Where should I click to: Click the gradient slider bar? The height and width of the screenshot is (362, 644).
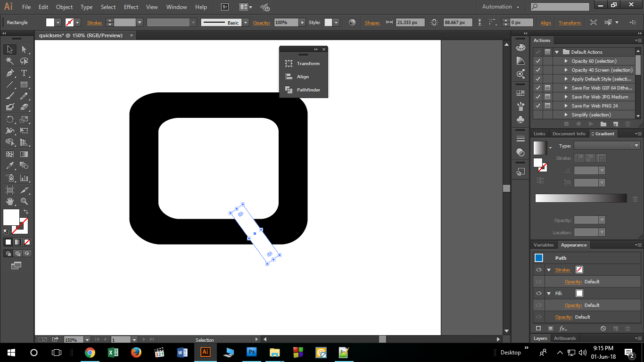pos(581,198)
